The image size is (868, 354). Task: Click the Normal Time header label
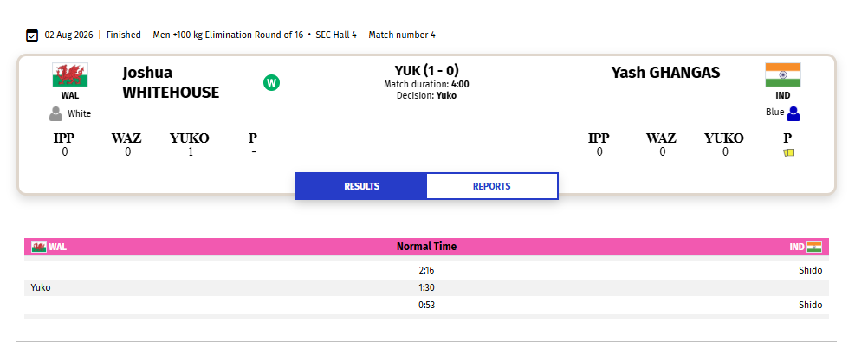click(427, 247)
